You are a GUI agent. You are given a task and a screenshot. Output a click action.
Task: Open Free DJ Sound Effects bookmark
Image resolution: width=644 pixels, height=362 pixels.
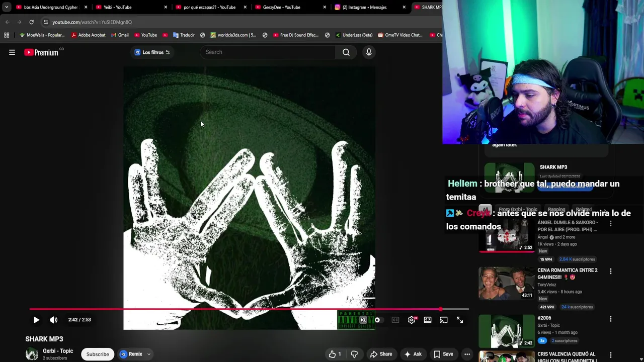coord(295,35)
